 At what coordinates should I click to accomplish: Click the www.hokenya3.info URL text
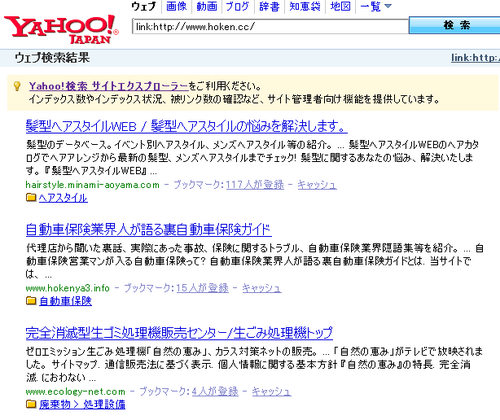[x=68, y=288]
